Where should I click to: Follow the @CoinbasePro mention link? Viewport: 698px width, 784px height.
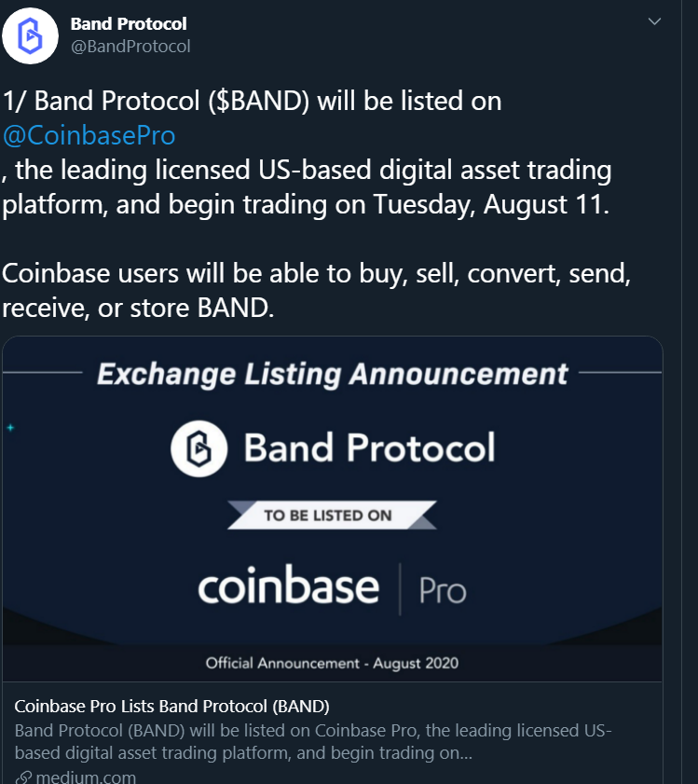pos(89,135)
